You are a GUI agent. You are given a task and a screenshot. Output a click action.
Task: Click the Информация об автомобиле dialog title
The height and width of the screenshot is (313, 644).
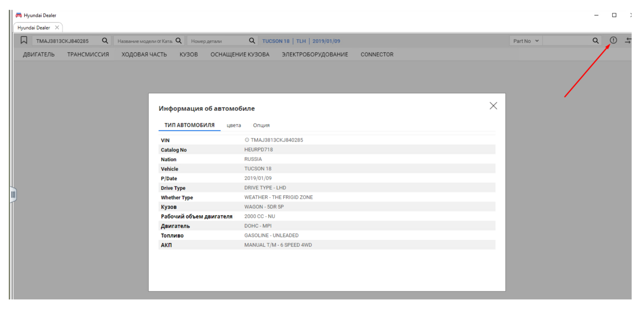[207, 109]
